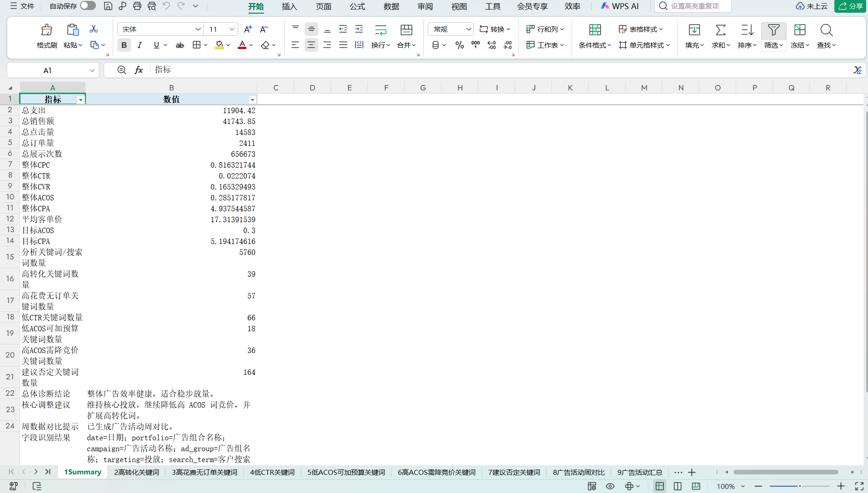Expand the Name Box dropdown

[x=92, y=70]
